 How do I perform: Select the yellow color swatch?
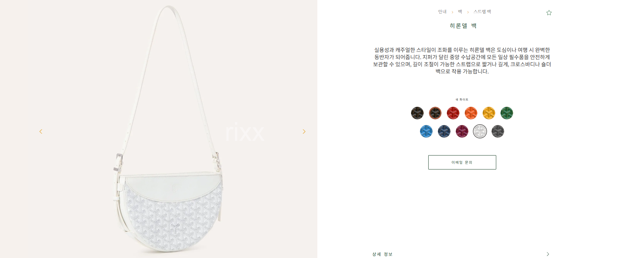489,113
